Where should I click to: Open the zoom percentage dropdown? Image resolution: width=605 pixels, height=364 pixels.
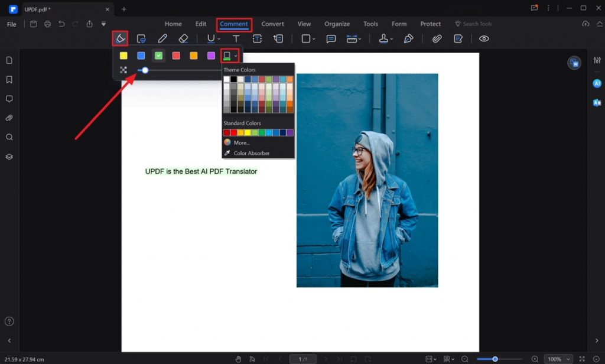560,359
